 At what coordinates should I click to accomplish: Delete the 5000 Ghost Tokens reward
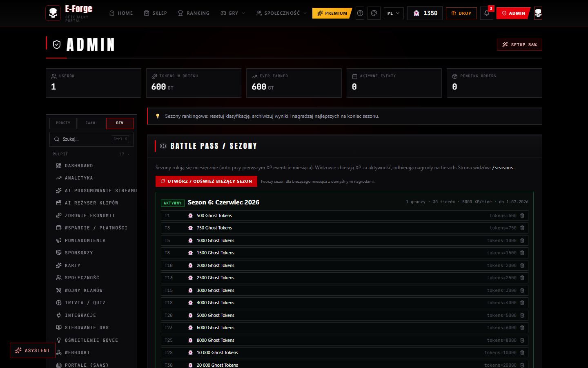click(x=522, y=315)
